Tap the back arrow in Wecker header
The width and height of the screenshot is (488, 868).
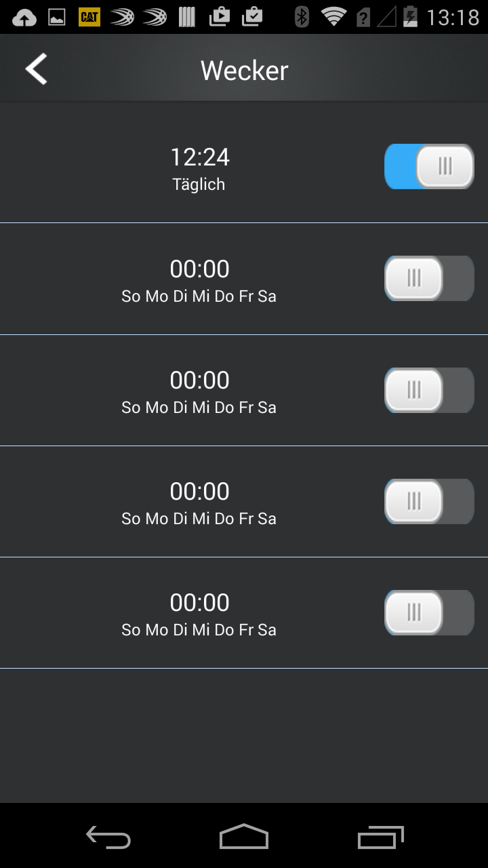pyautogui.click(x=37, y=69)
